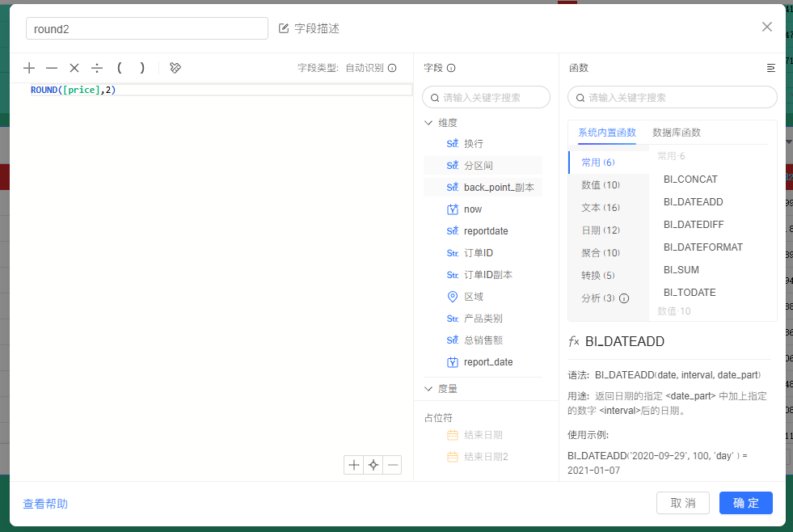Zoom in editor with bottom plus button
The image size is (793, 532).
click(x=354, y=465)
